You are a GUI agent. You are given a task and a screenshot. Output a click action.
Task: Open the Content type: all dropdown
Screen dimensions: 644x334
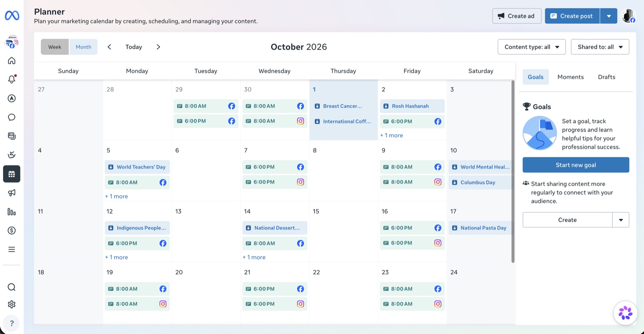[x=532, y=47]
